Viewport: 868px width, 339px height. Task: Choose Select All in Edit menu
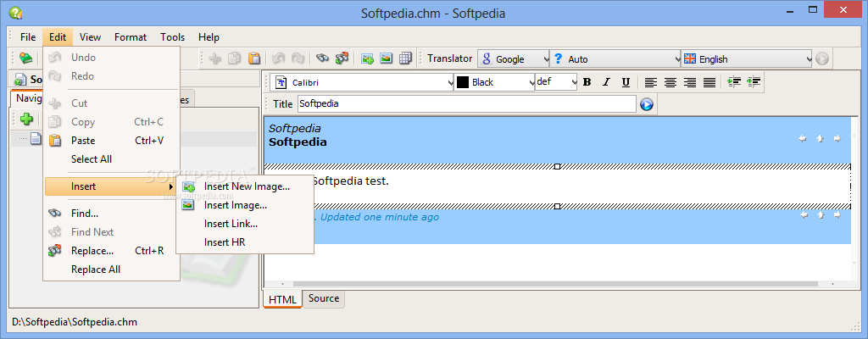click(x=111, y=159)
